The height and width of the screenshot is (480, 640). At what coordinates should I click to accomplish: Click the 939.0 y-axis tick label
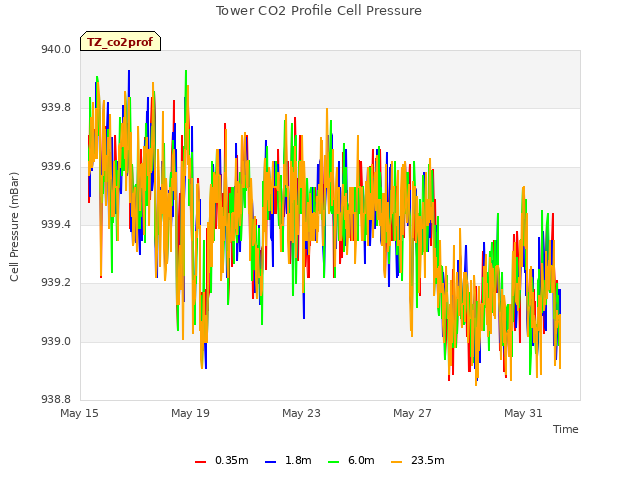click(x=56, y=341)
